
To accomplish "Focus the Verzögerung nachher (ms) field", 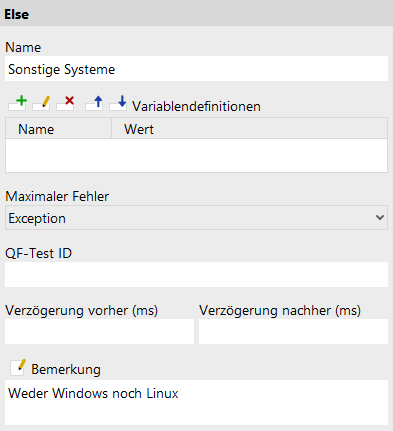I will (293, 332).
